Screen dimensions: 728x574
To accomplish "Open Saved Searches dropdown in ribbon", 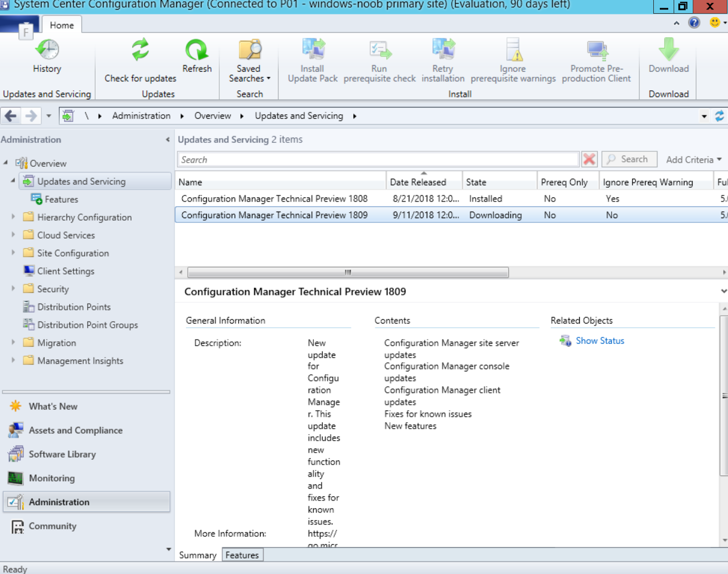I will [x=249, y=61].
